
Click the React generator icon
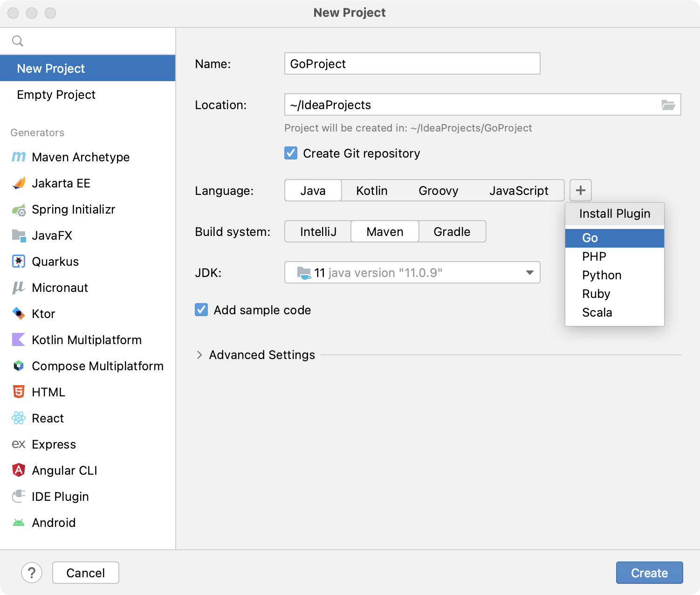point(19,418)
